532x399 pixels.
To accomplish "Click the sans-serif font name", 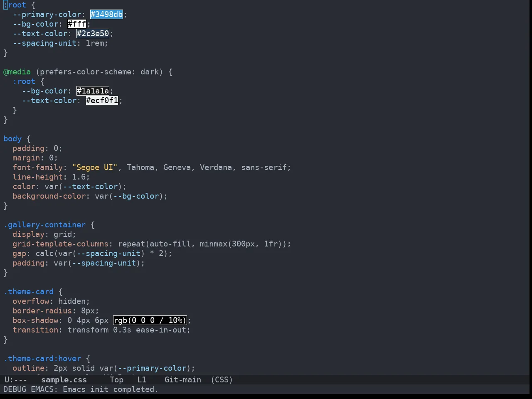I will coord(264,167).
